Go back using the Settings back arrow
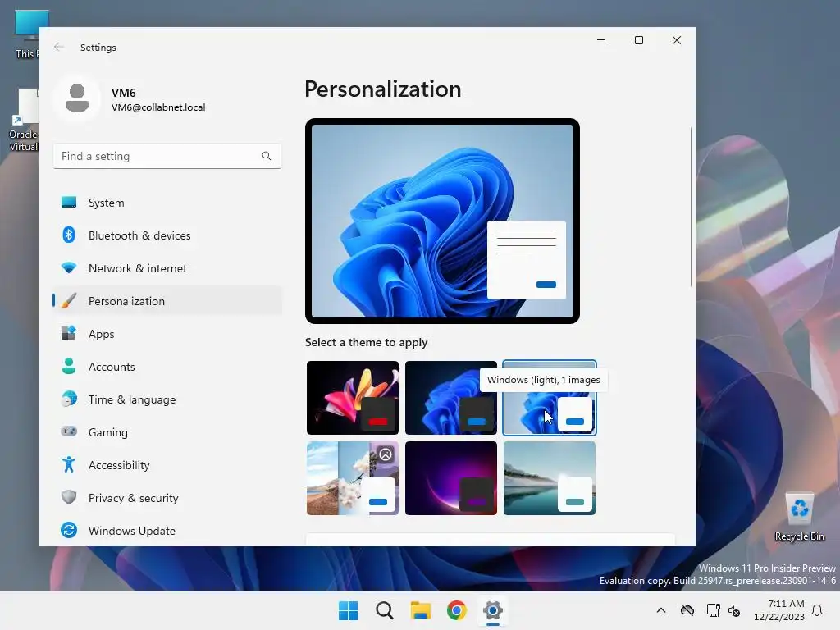 coord(59,47)
